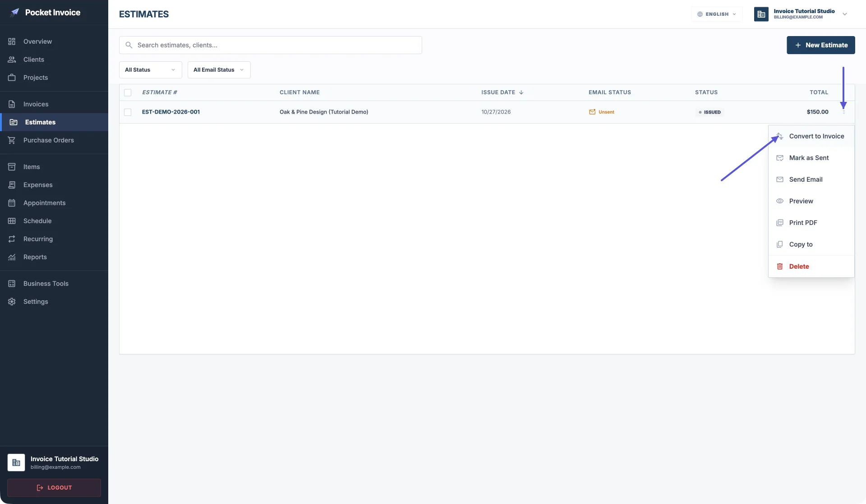Open the Overview dashboard icon
Screen dimensions: 866x504
click(x=12, y=41)
